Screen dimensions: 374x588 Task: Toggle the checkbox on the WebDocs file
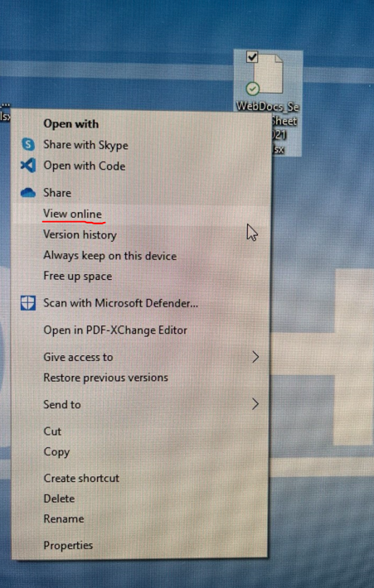pyautogui.click(x=252, y=57)
